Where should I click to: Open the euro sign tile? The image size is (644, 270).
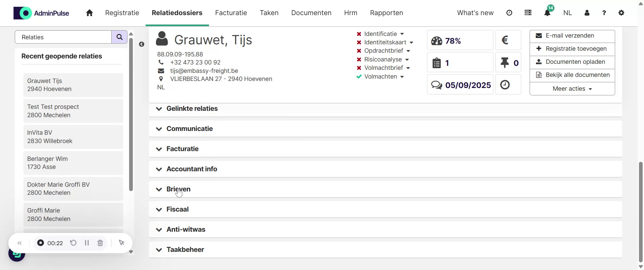pos(508,40)
